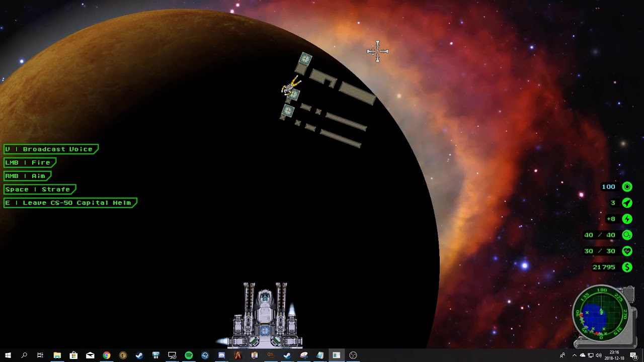This screenshot has width=644, height=362.
Task: Open Microsoft Store from taskbar
Action: (73, 355)
